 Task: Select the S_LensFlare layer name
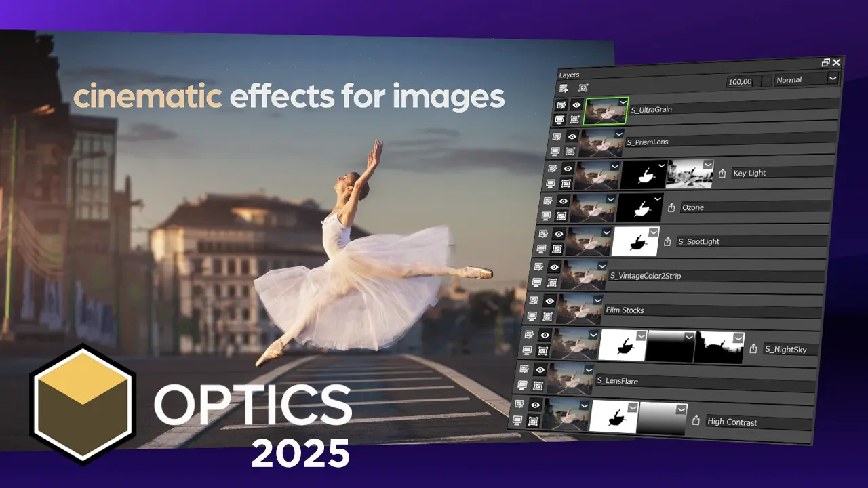click(617, 381)
